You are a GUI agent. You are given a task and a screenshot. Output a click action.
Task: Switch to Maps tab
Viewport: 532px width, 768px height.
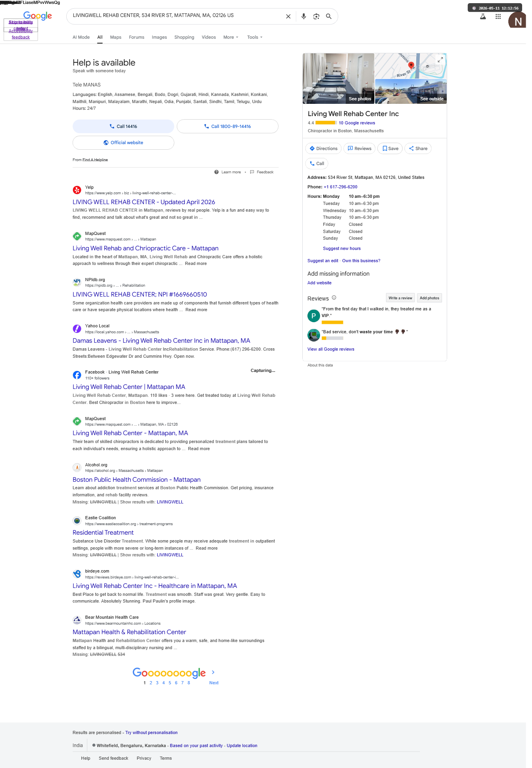[x=116, y=37]
